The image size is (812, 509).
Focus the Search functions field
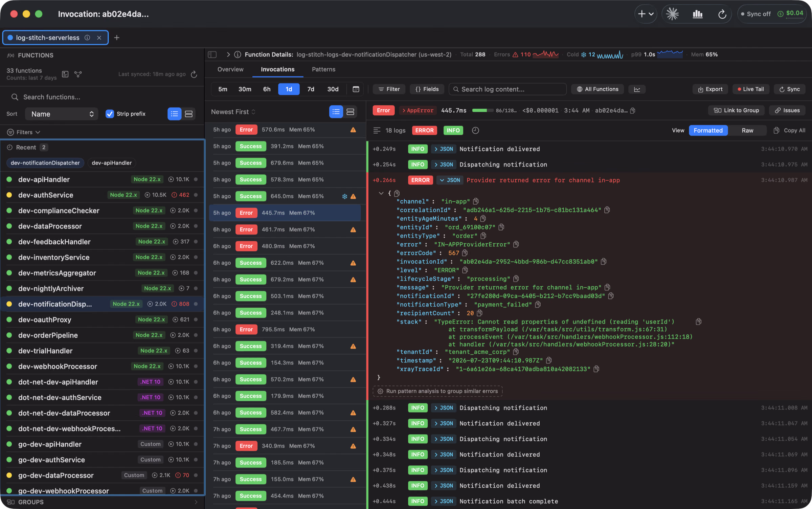pyautogui.click(x=102, y=97)
